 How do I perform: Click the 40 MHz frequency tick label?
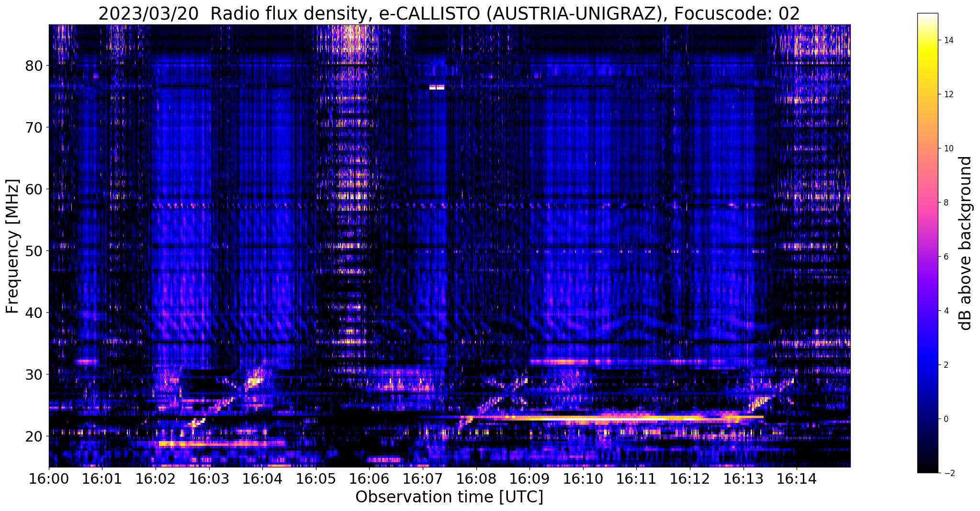(x=34, y=313)
